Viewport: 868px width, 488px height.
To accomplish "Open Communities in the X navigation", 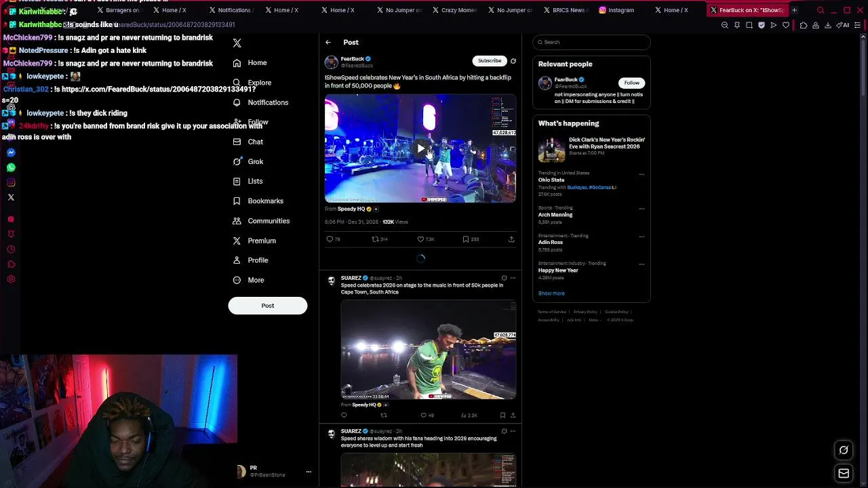I will (x=262, y=221).
